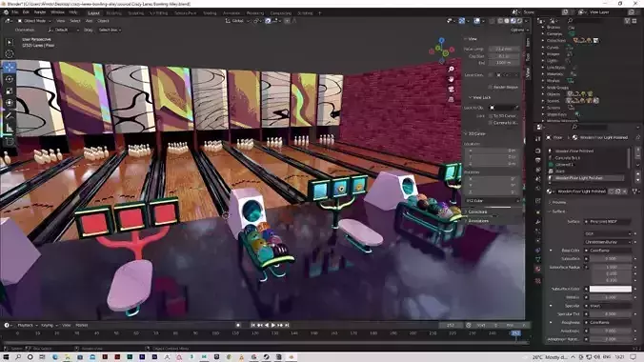The width and height of the screenshot is (644, 362).
Task: Open the Global transform orientation dropdown
Action: (x=238, y=21)
